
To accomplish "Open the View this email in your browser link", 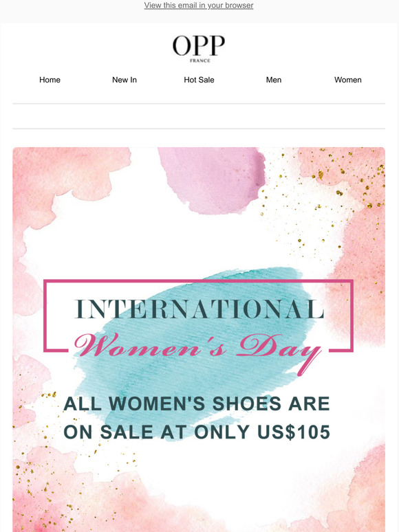I will [x=199, y=5].
